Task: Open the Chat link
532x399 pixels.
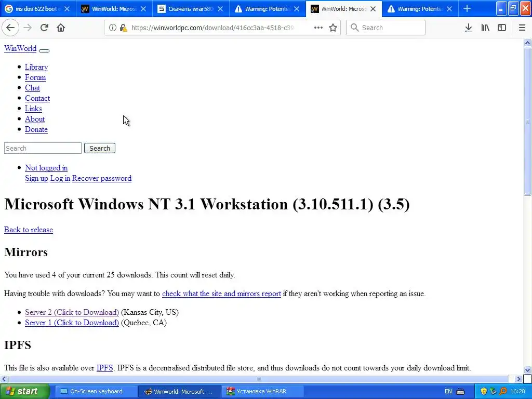Action: [x=32, y=88]
